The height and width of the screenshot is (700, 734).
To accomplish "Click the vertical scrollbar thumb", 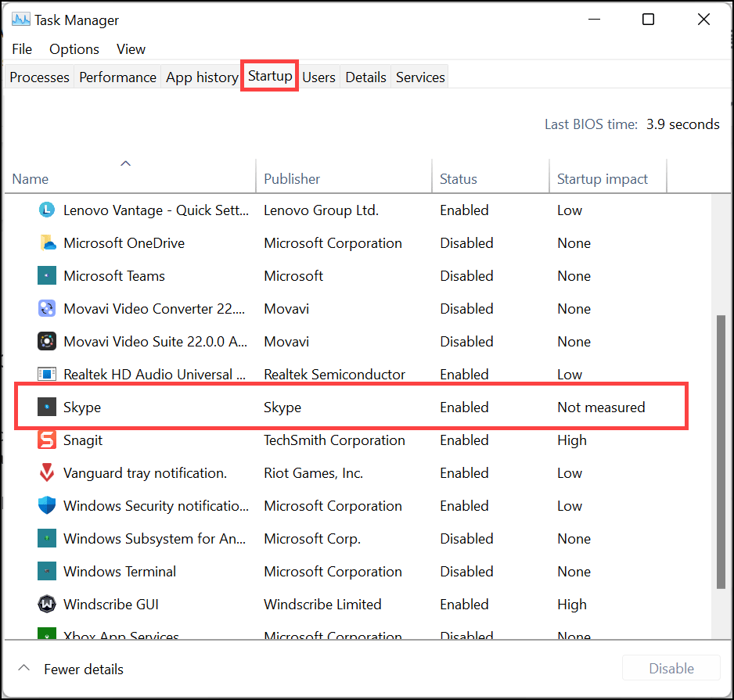I will 720,452.
